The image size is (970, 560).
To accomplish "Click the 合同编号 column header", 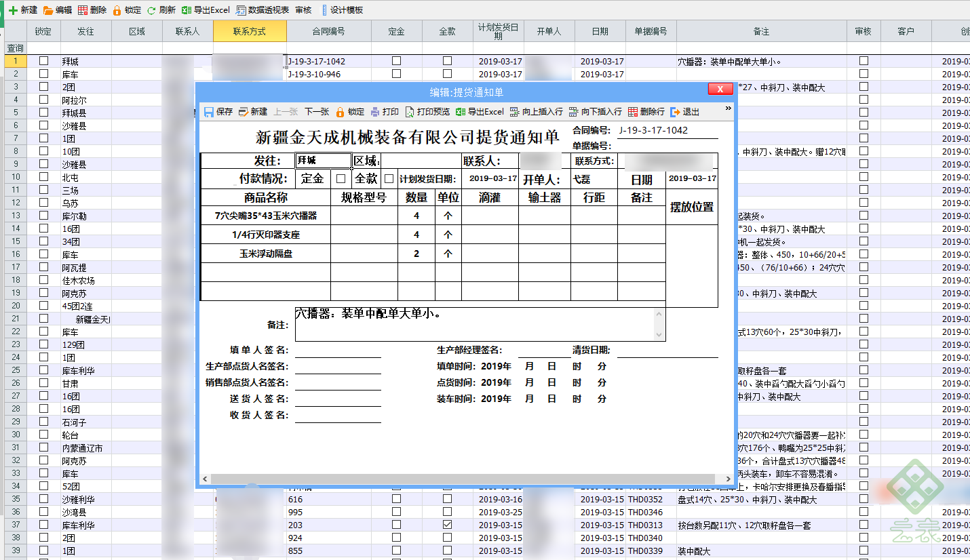I will [329, 31].
